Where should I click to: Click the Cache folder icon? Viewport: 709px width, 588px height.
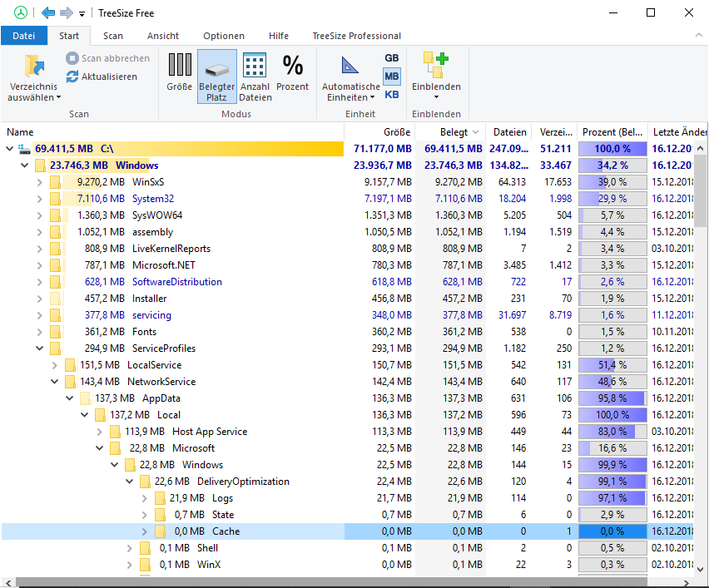pyautogui.click(x=160, y=531)
